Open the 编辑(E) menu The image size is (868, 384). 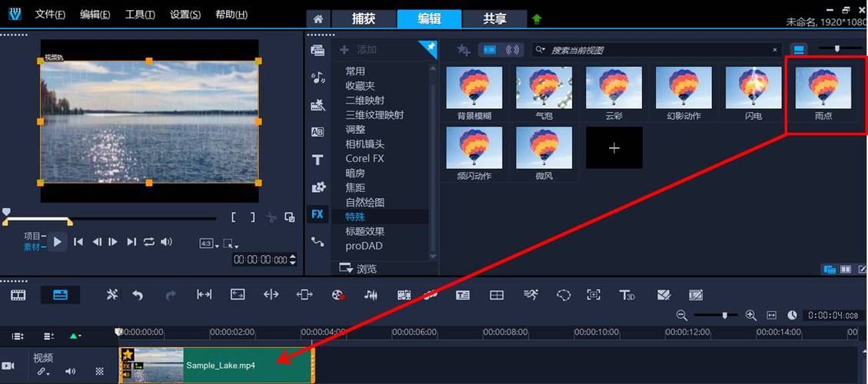(95, 15)
